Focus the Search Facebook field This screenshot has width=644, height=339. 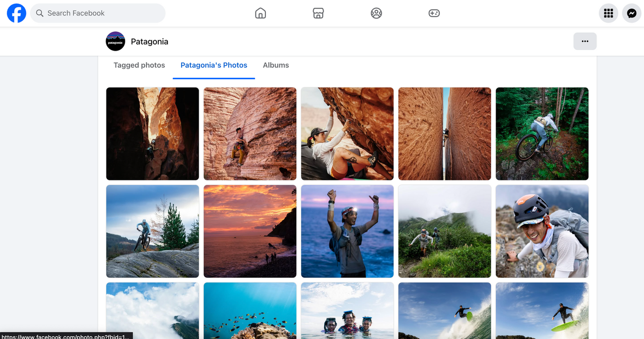click(x=98, y=13)
